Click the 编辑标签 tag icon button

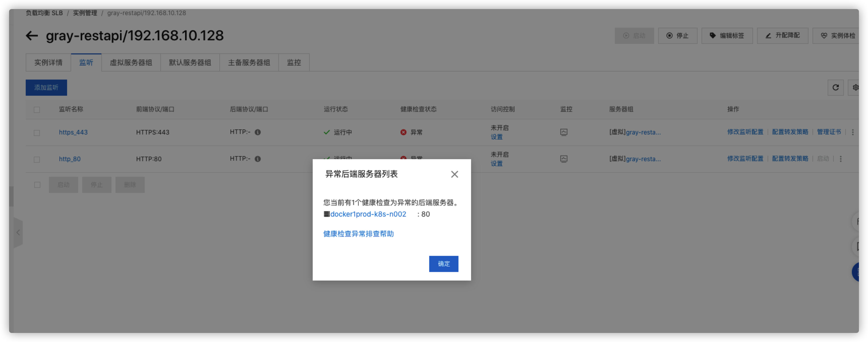click(727, 35)
